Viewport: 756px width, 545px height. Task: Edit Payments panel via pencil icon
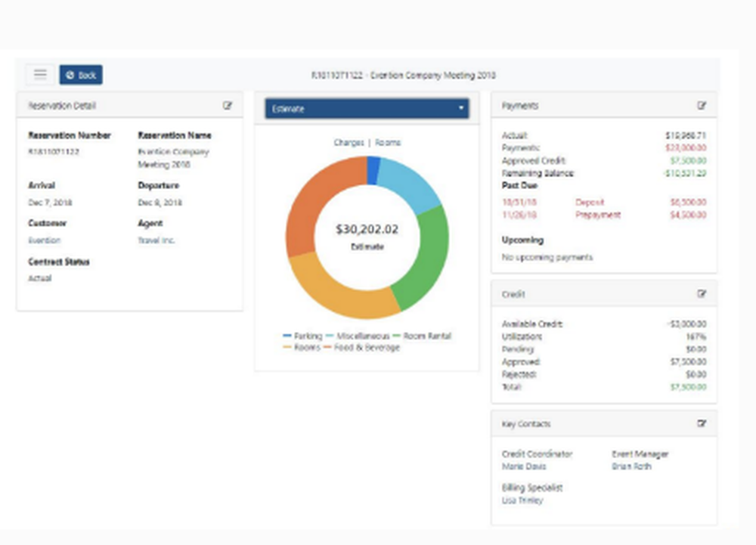702,106
